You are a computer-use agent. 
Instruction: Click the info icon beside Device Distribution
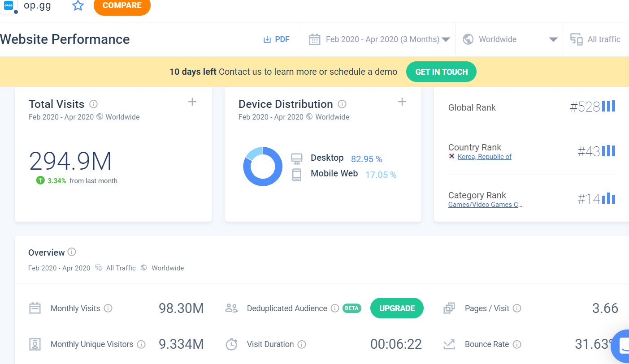(x=342, y=104)
